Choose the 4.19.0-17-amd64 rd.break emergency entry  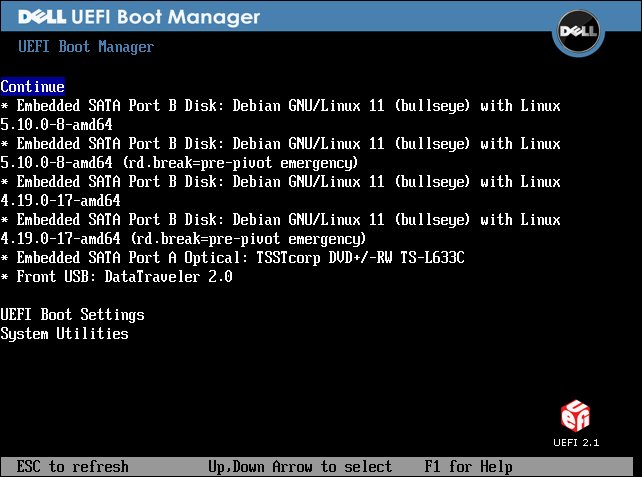[280, 220]
